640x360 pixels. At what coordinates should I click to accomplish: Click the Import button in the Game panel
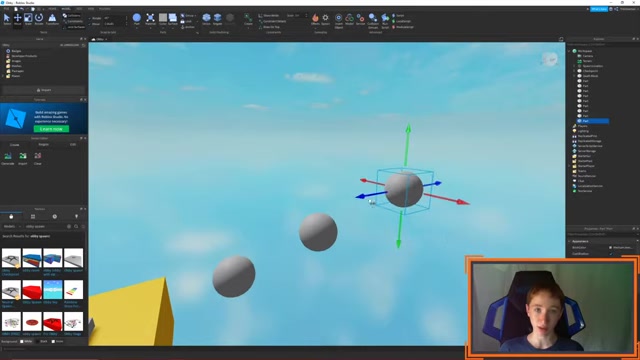tap(44, 90)
